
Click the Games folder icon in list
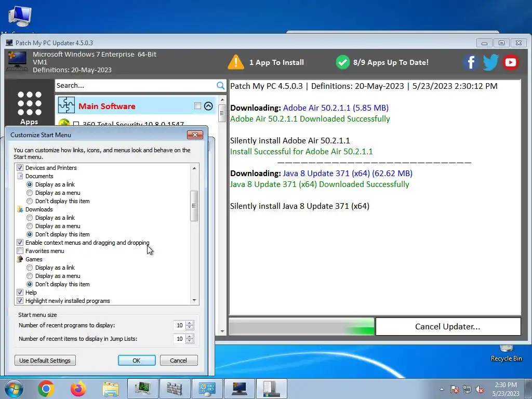(x=20, y=259)
